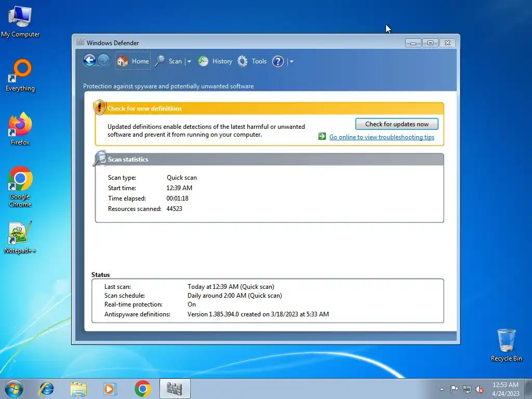
Task: Expand the Scan options dropdown arrow
Action: pyautogui.click(x=189, y=62)
